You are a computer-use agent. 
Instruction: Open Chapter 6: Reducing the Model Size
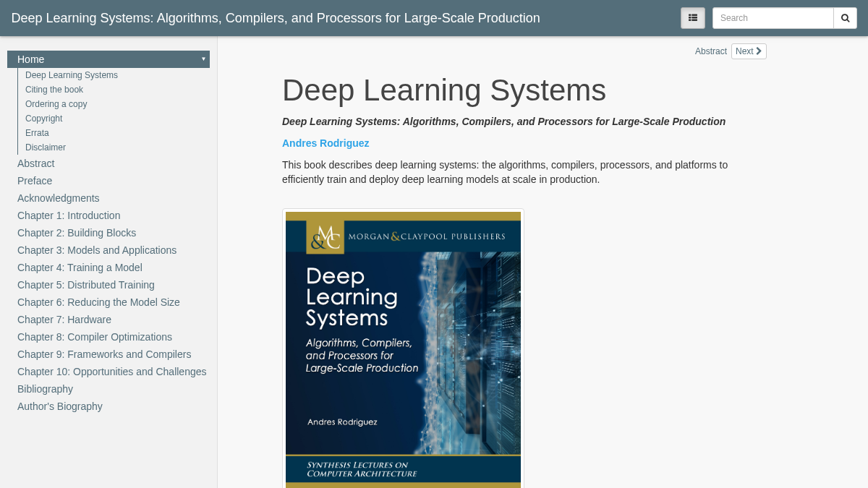tap(98, 302)
